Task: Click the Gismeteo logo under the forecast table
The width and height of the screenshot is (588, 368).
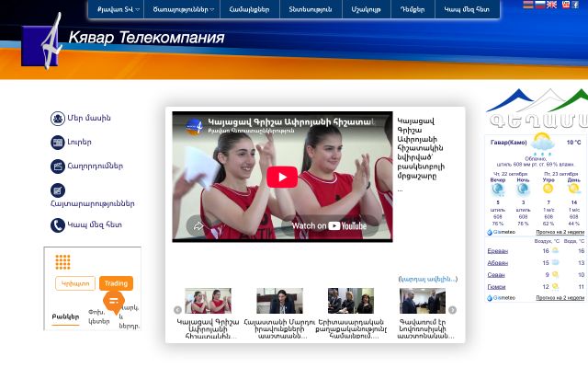Action: [x=502, y=232]
